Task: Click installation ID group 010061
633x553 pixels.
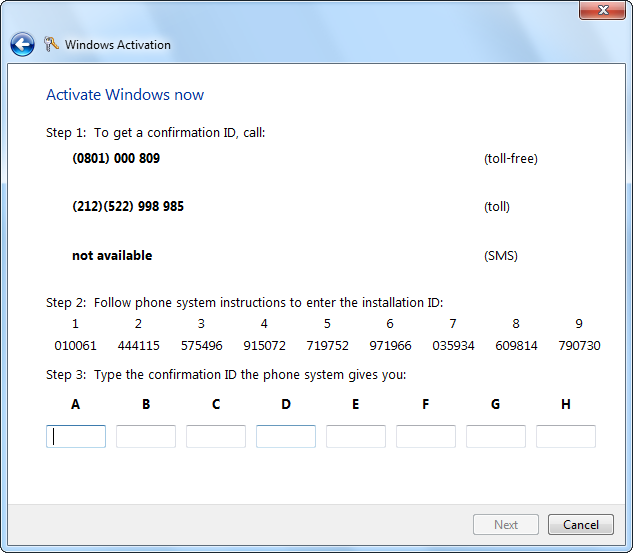Action: pyautogui.click(x=75, y=346)
